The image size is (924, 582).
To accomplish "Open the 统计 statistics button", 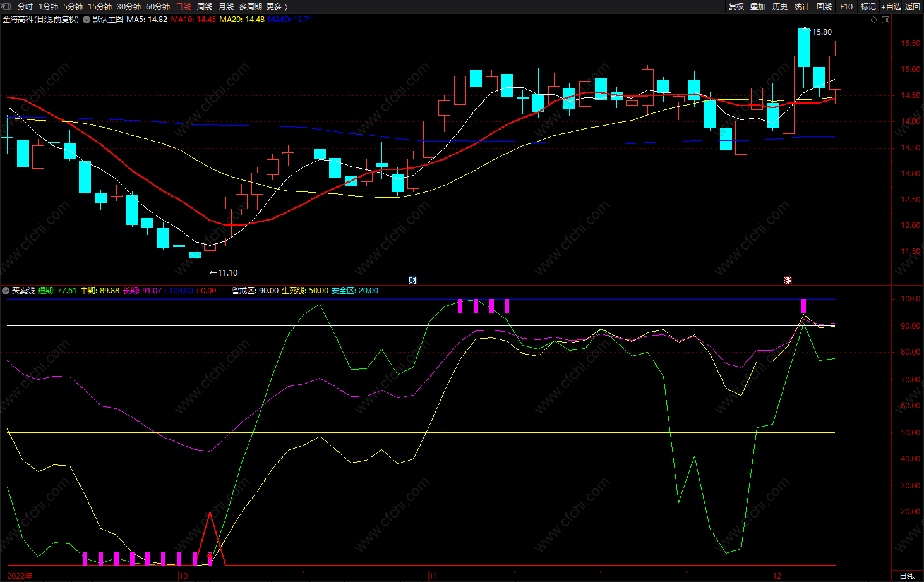I will pyautogui.click(x=802, y=6).
